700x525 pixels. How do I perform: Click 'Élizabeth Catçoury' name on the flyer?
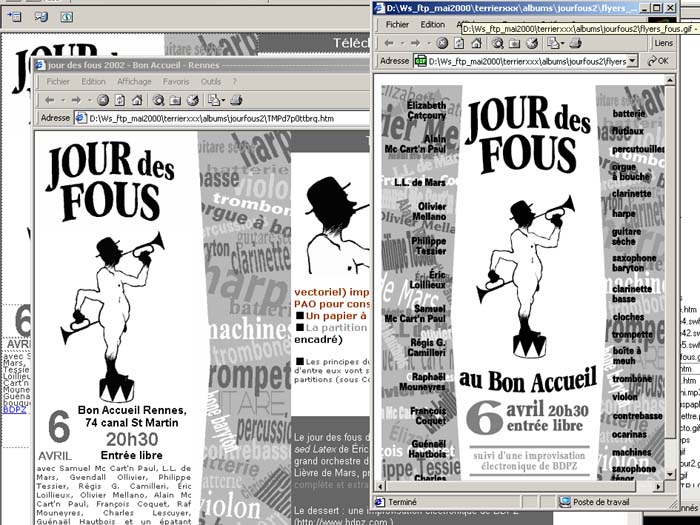(426, 110)
